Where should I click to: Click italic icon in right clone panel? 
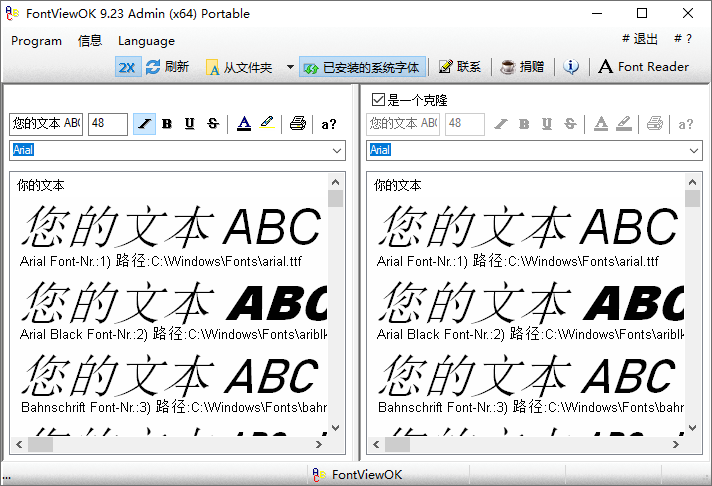[501, 124]
